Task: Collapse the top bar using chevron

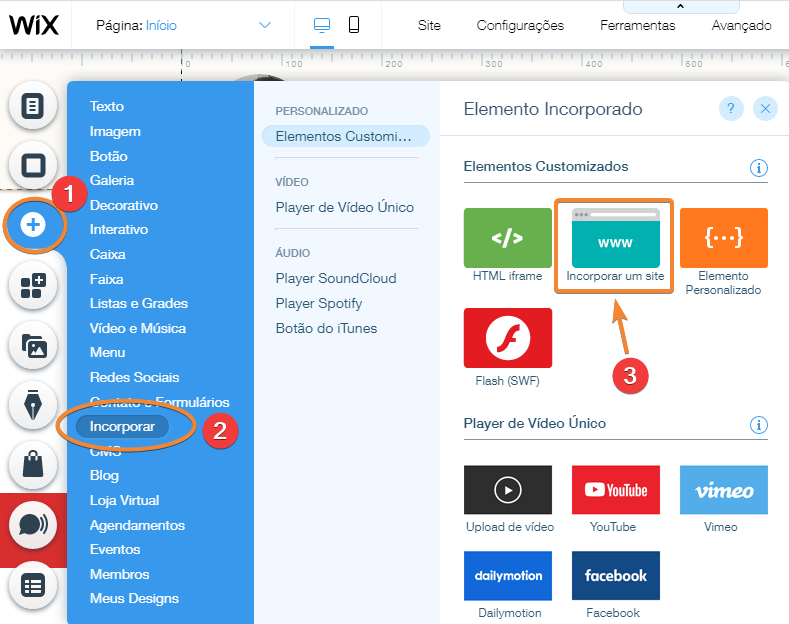Action: click(681, 7)
